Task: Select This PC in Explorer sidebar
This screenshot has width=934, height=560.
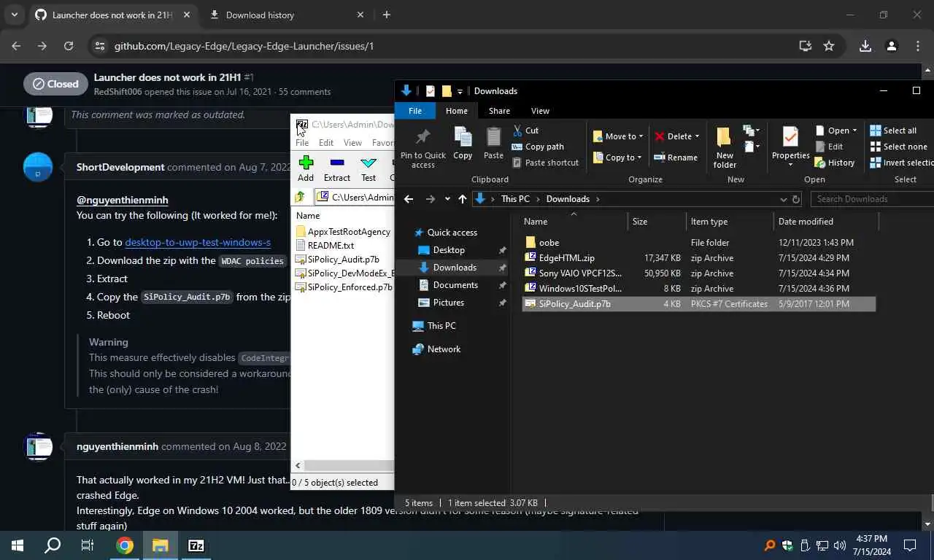Action: tap(441, 326)
